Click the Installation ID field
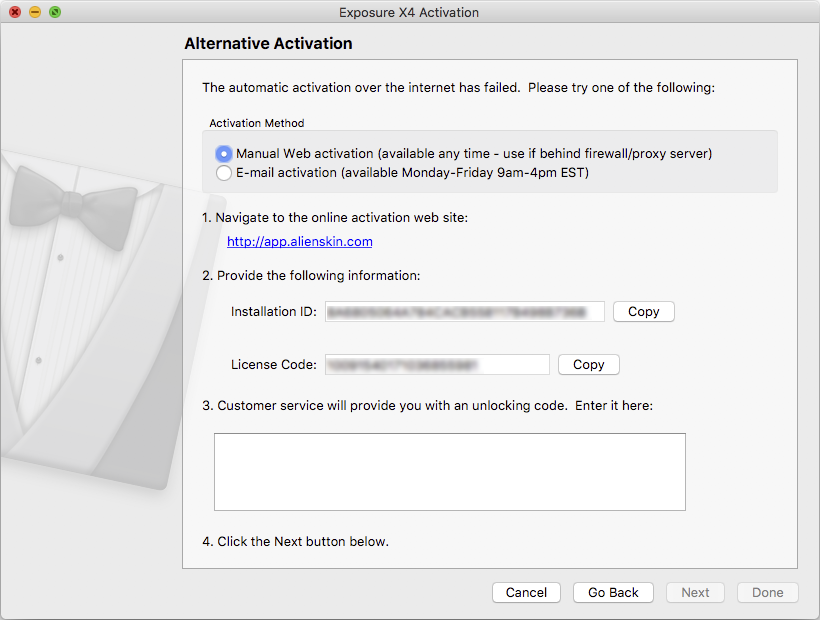The height and width of the screenshot is (620, 820). coord(465,312)
